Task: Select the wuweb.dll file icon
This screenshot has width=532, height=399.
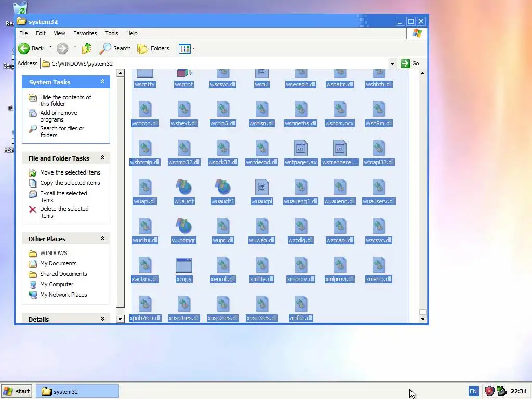Action: click(x=262, y=227)
